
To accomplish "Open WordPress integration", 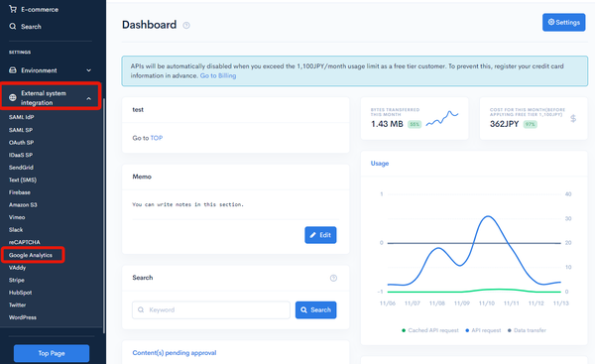I will click(23, 317).
